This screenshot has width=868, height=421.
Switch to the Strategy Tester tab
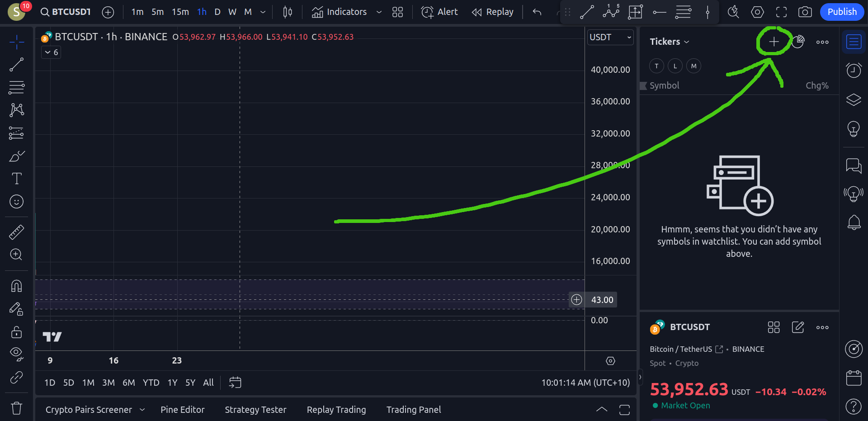pyautogui.click(x=255, y=410)
